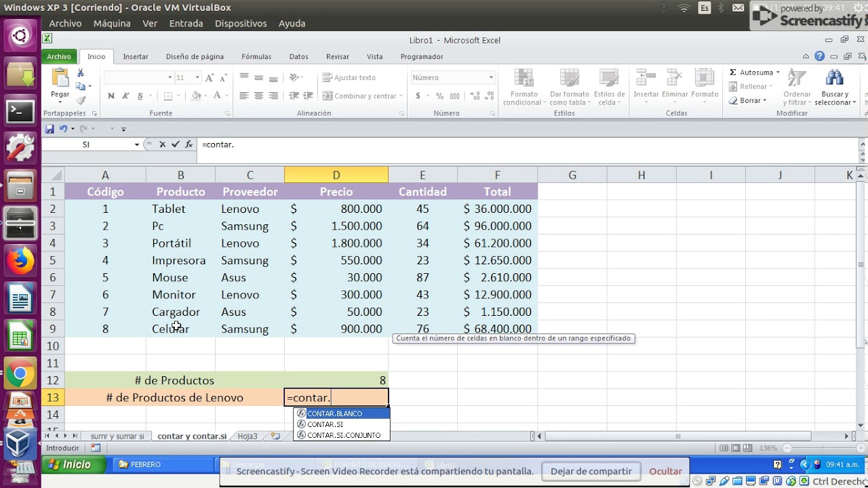Viewport: 868px width, 488px height.
Task: Click the text orientation icon
Action: pos(295,77)
